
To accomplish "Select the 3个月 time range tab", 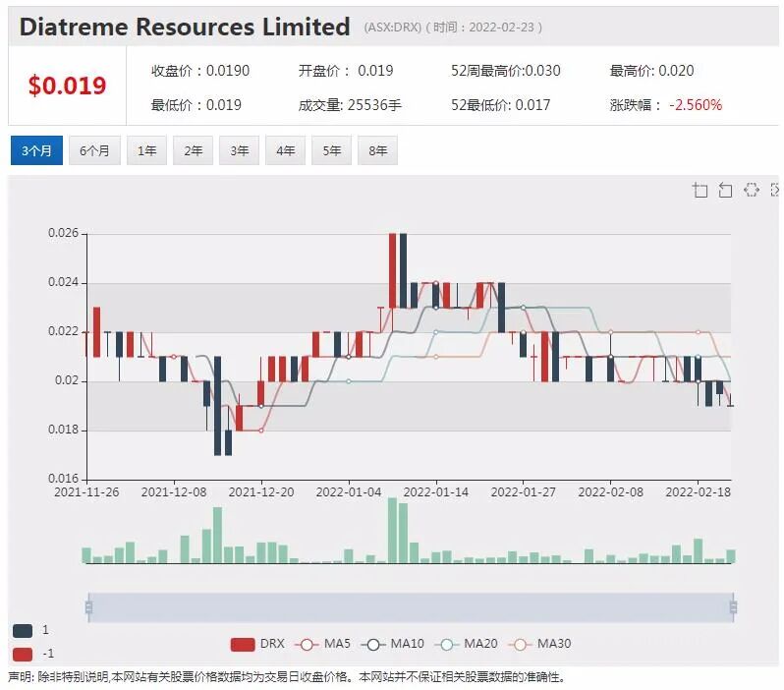I will 36,150.
